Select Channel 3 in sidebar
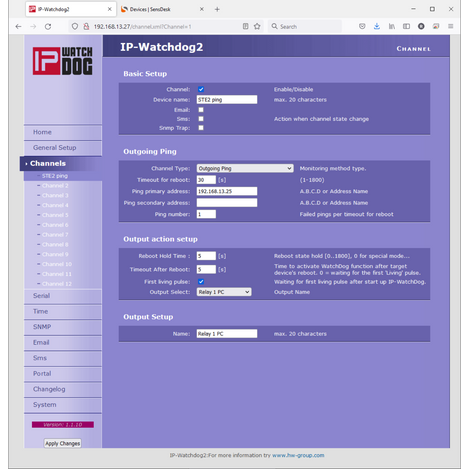 click(x=55, y=195)
